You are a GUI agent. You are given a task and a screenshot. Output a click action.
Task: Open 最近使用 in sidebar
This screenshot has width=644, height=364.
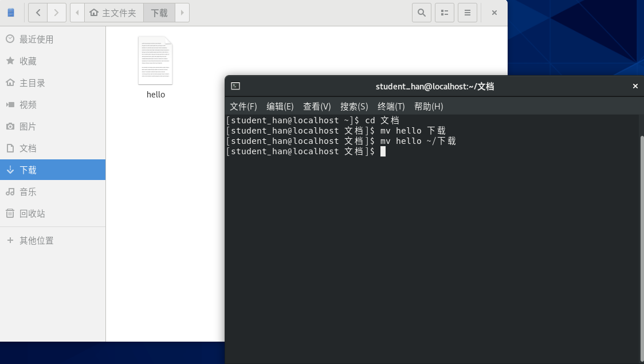53,40
